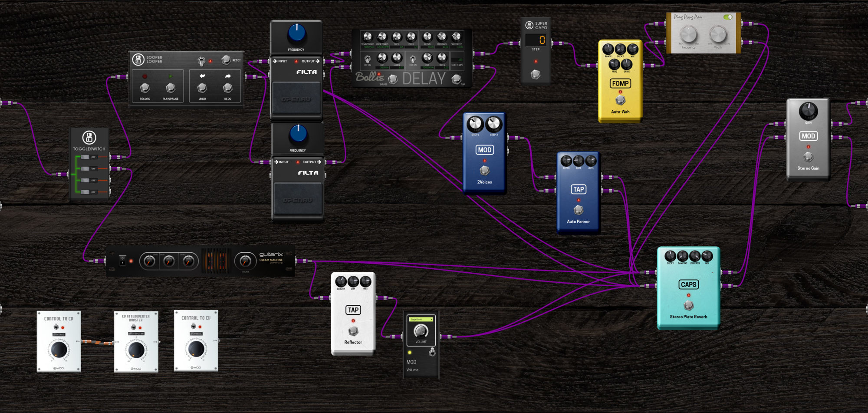Click the Auto-Wah bypass footswitch
Viewport: 868px width, 413px height.
(621, 100)
